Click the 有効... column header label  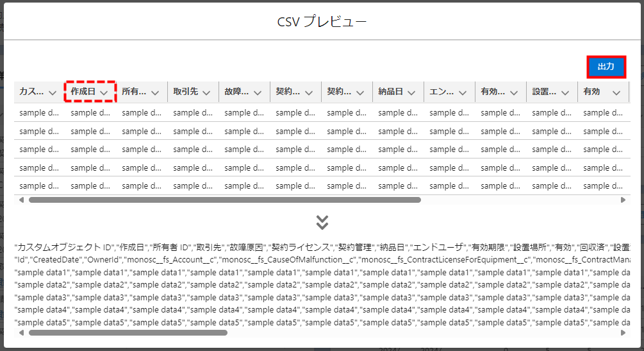click(x=492, y=92)
